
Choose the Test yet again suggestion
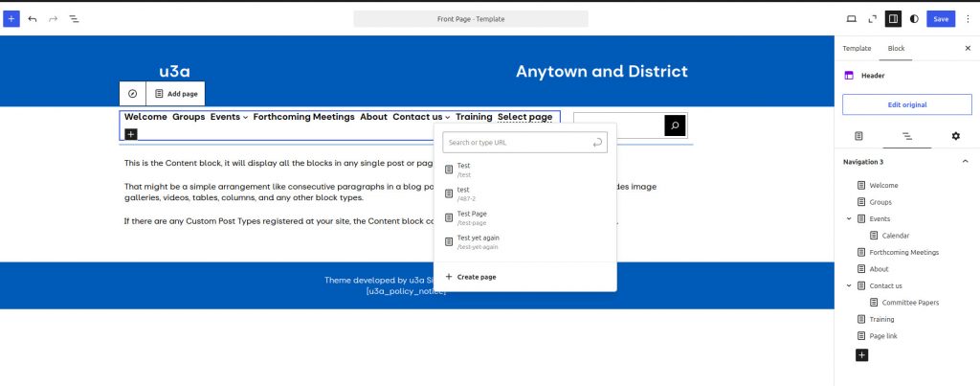pyautogui.click(x=525, y=242)
